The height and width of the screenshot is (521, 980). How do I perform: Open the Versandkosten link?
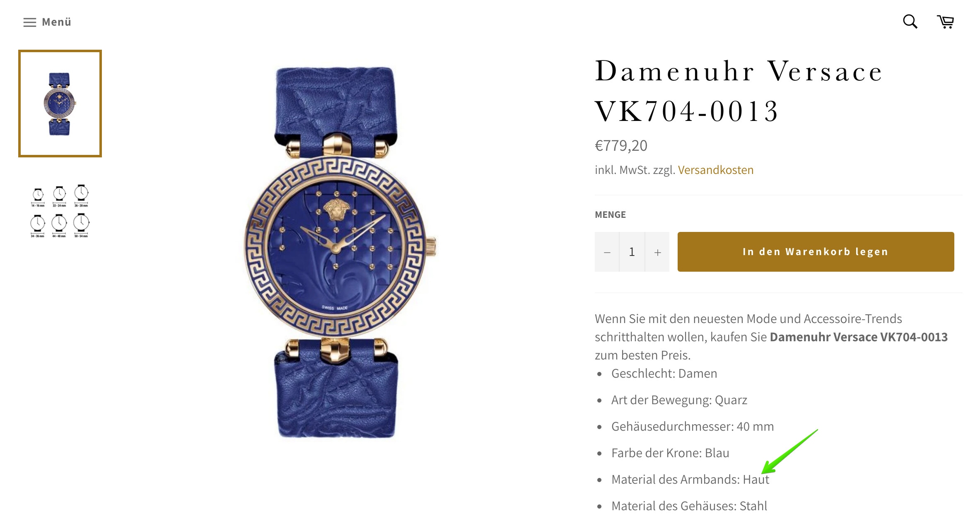coord(716,170)
